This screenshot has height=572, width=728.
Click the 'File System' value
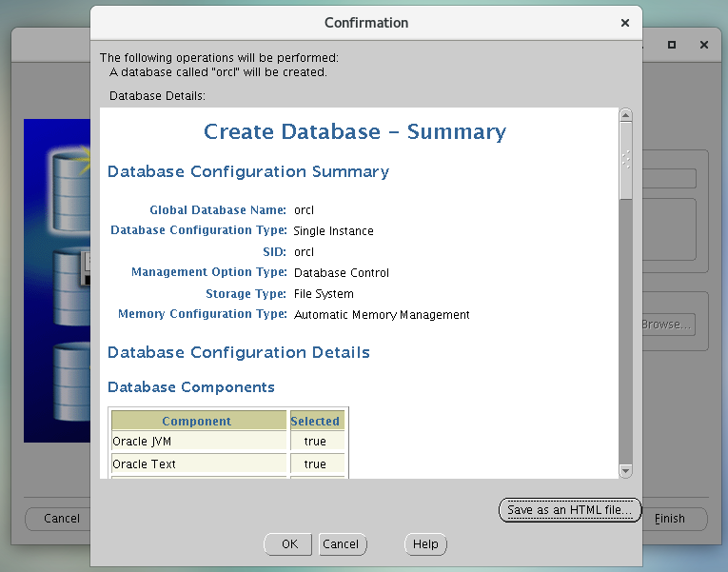(324, 294)
